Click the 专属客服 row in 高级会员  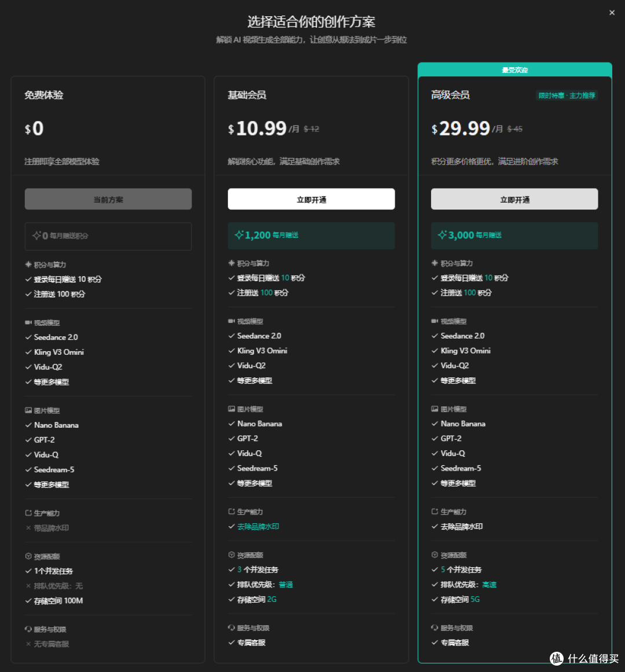450,642
